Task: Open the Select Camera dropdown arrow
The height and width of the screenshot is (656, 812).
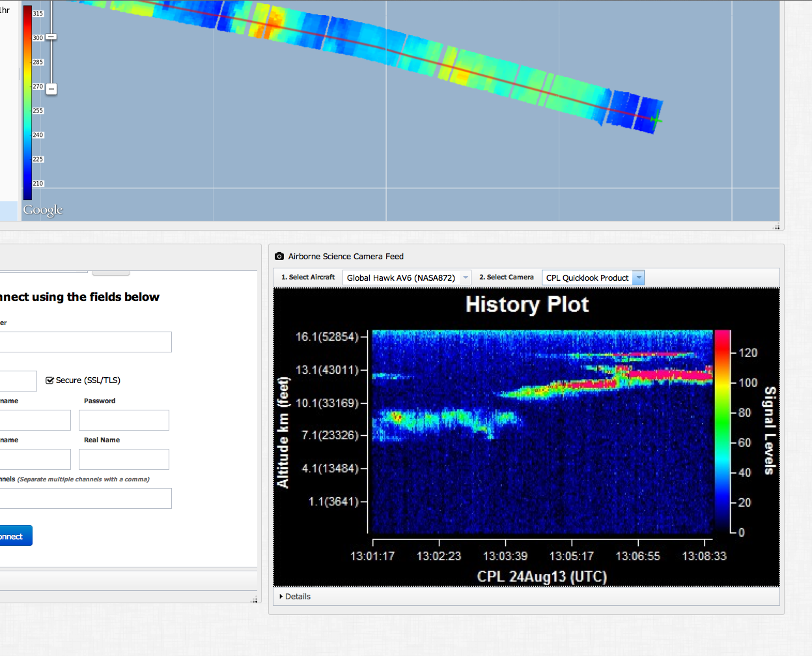Action: click(x=639, y=278)
